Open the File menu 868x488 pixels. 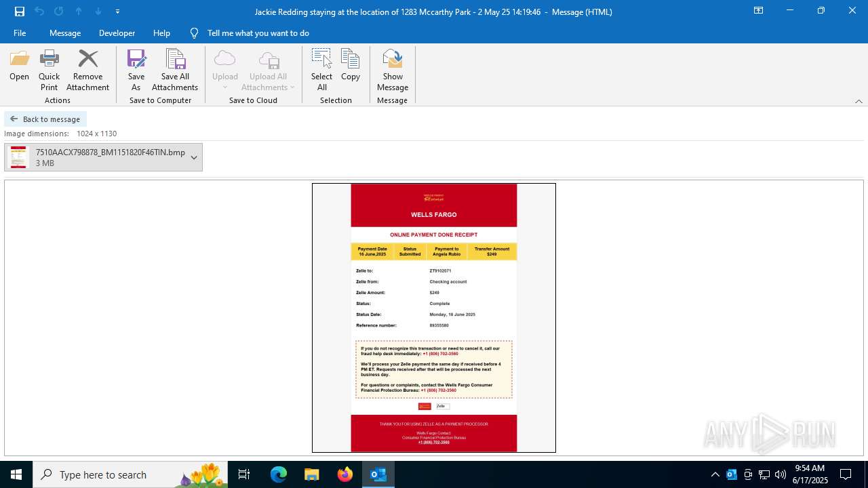20,33
